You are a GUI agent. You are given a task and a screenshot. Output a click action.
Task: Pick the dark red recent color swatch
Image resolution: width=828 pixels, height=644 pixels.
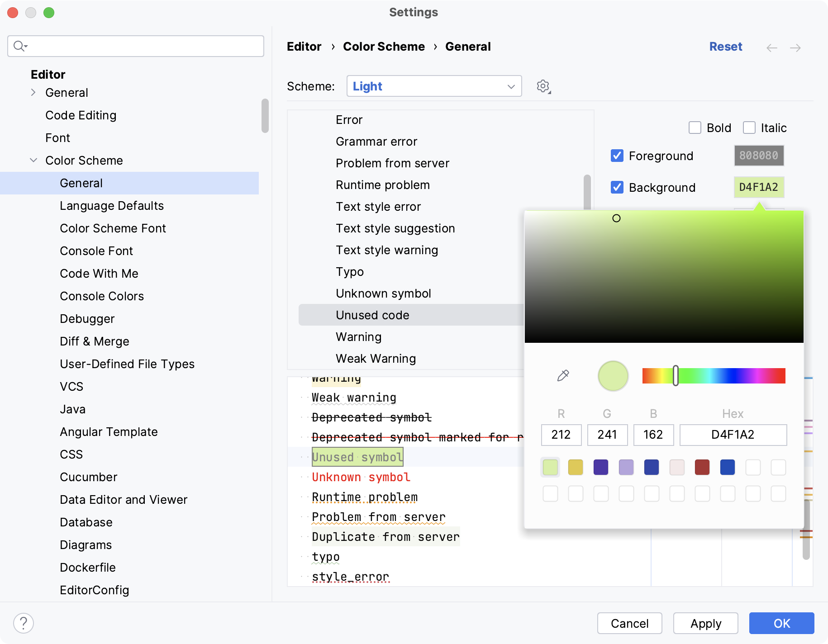click(x=702, y=467)
